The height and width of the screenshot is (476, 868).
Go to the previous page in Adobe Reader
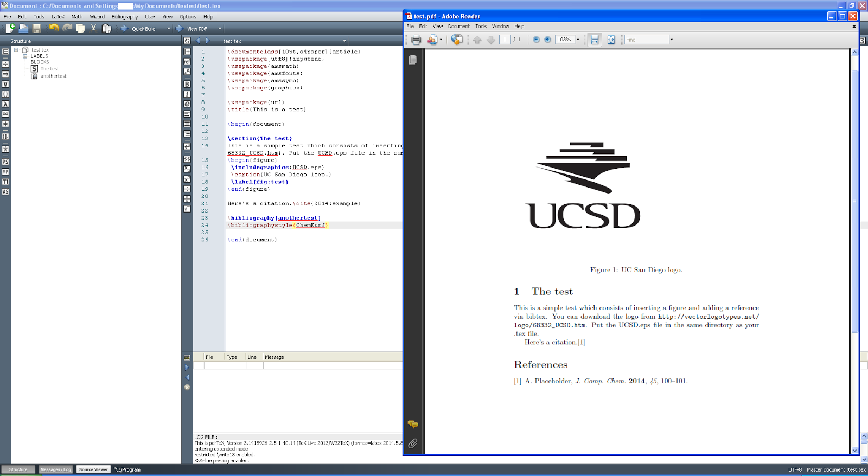[x=477, y=40]
